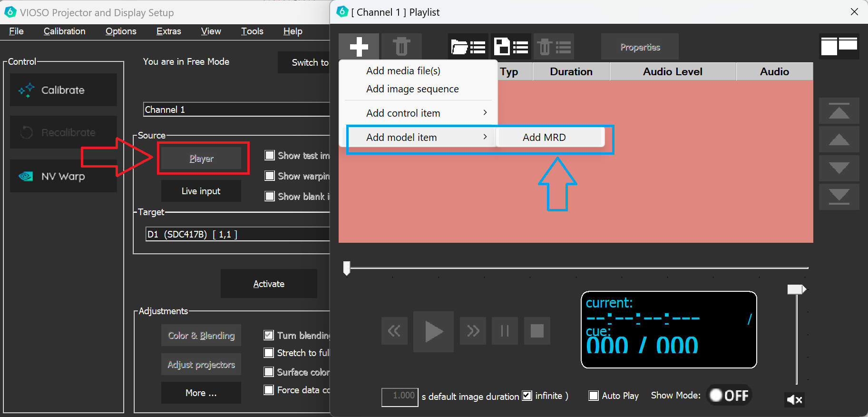
Task: Switch Show Mode toggle from OFF
Action: (x=729, y=396)
